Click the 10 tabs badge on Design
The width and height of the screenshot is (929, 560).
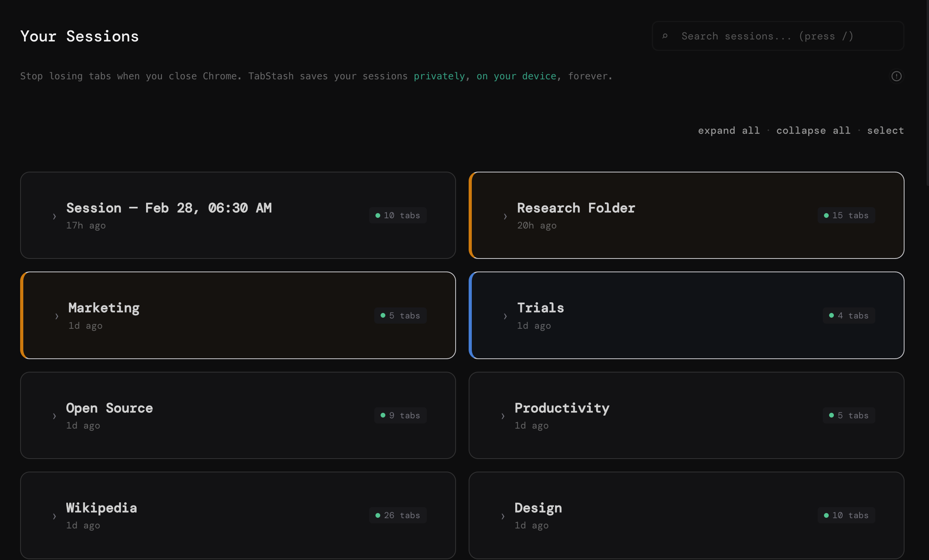[x=846, y=515]
